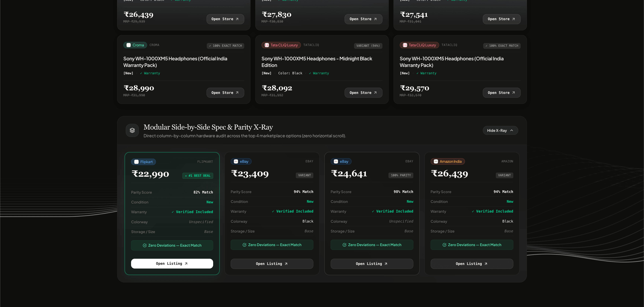Open Store for the Croma ₹28,990 card
644x307 pixels.
[225, 93]
